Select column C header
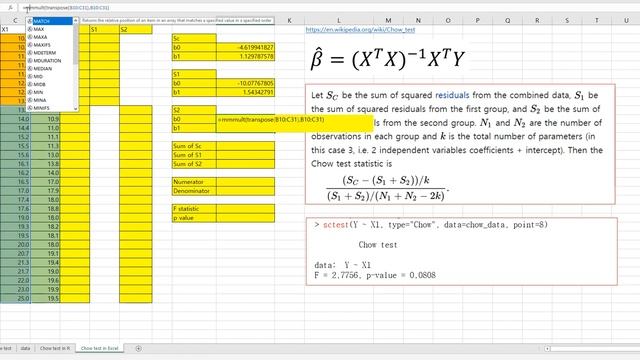Image resolution: width=640 pixels, height=360 pixels. [15, 20]
